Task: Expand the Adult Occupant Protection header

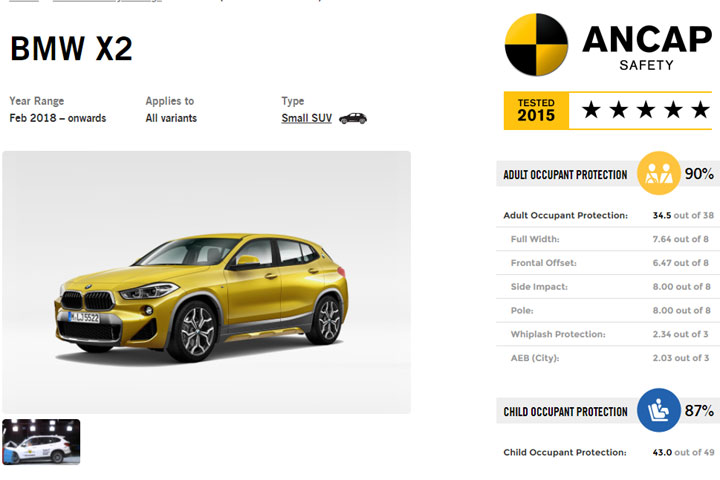Action: pos(566,174)
